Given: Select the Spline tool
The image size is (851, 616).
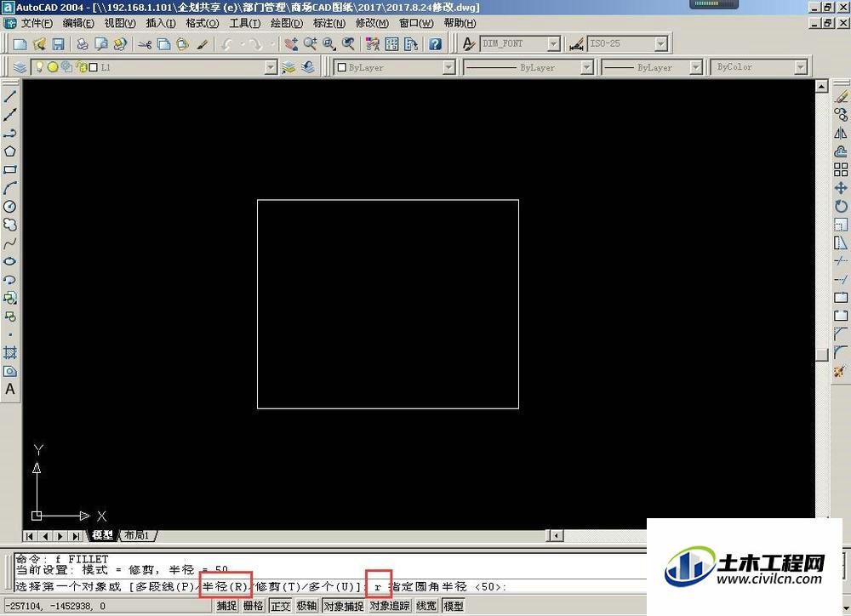Looking at the screenshot, I should click(x=9, y=243).
